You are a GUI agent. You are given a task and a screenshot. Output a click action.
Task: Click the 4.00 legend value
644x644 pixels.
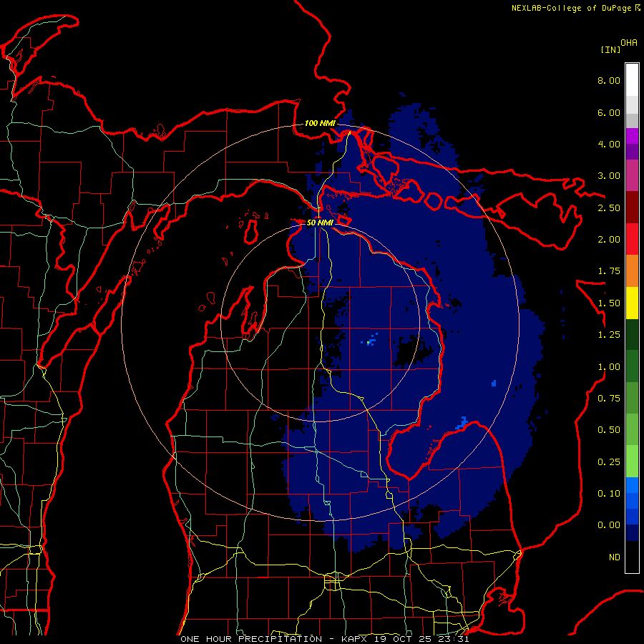click(x=609, y=144)
